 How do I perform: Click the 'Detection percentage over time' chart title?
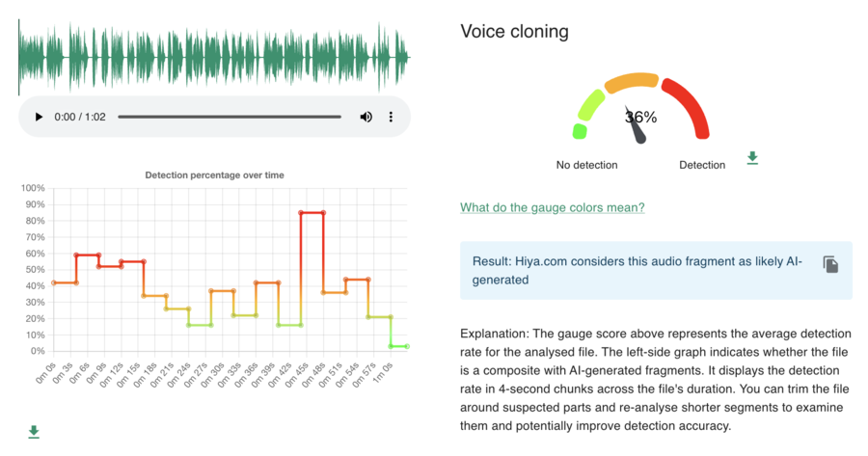pyautogui.click(x=214, y=174)
